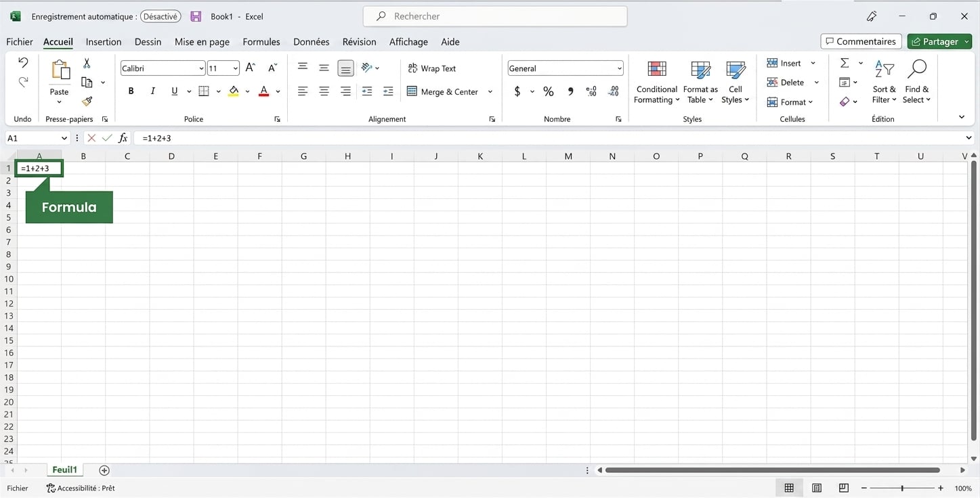The width and height of the screenshot is (980, 498).
Task: Open the font size 11 dropdown
Action: 235,68
